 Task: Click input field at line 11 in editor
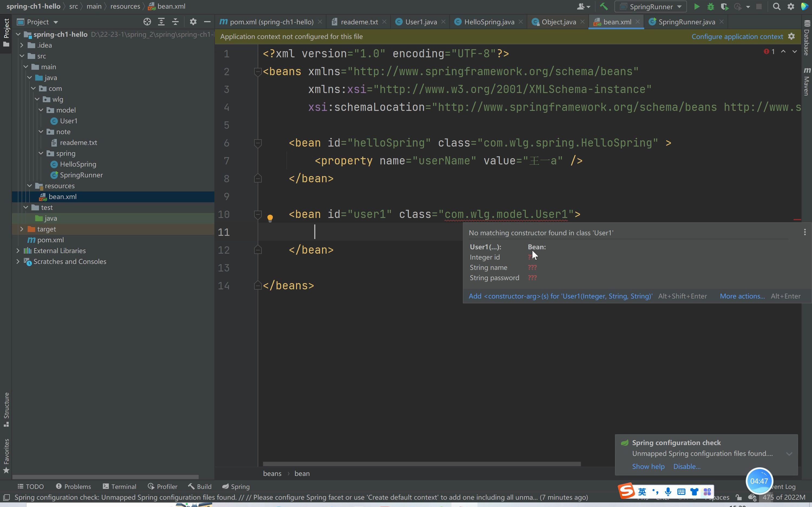point(316,232)
